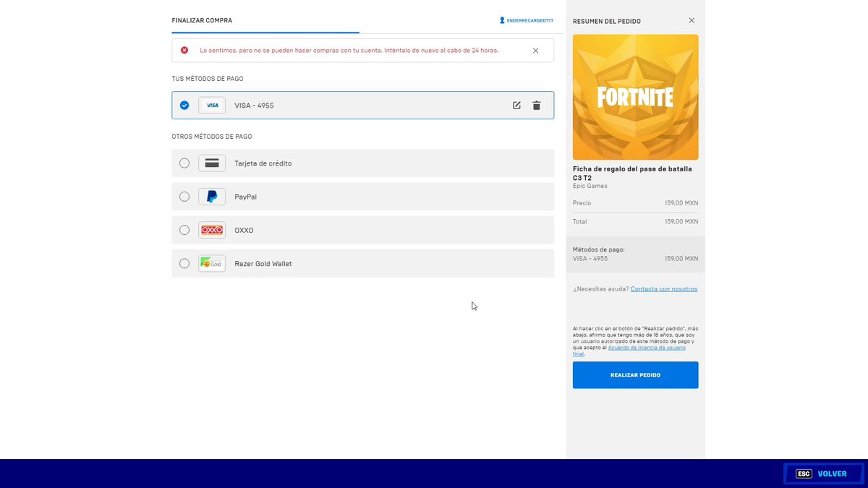
Task: Open the FINALIZAR COMPRA tab
Action: click(x=202, y=20)
